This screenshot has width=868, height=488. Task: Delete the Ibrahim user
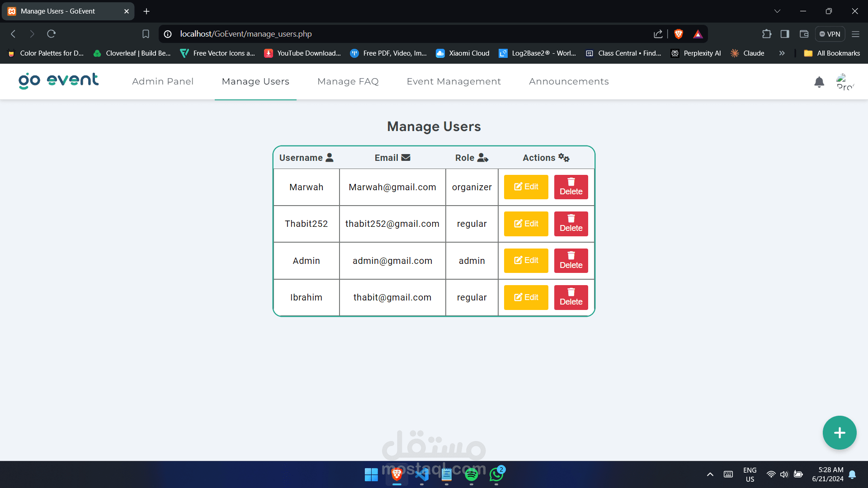click(x=571, y=297)
